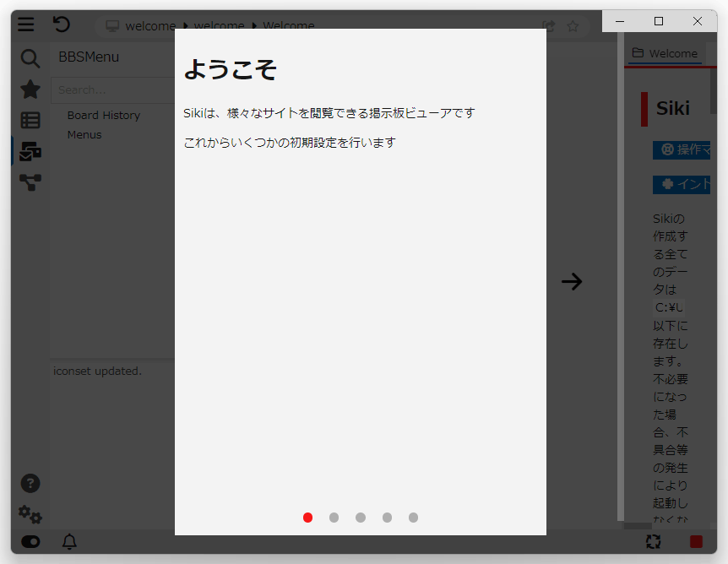
Task: Select the BBS menu messages sidebar icon
Action: [30, 151]
